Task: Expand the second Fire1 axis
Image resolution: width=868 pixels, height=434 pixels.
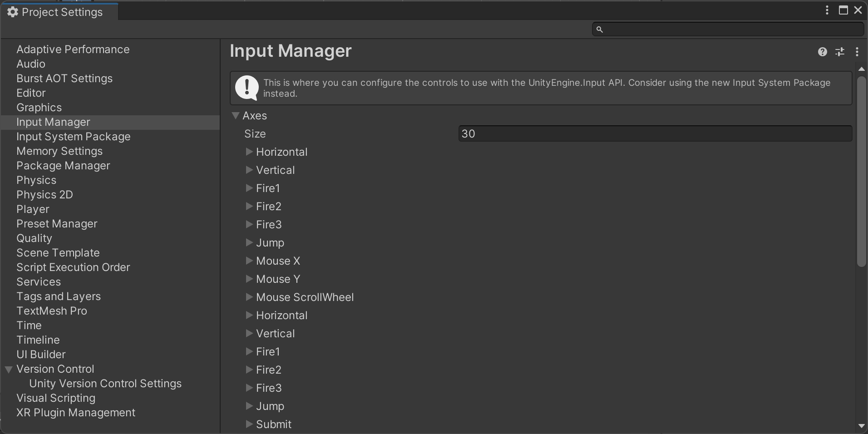Action: pos(249,351)
